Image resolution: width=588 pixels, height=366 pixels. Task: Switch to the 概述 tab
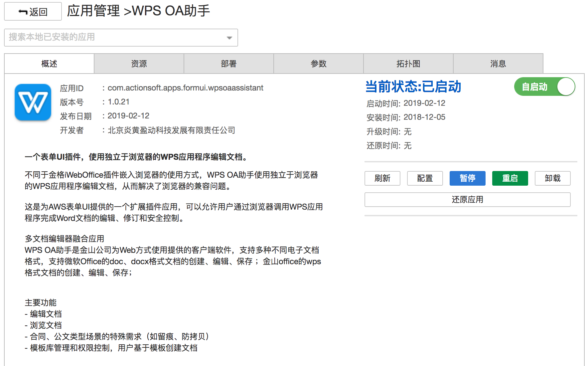tap(49, 64)
